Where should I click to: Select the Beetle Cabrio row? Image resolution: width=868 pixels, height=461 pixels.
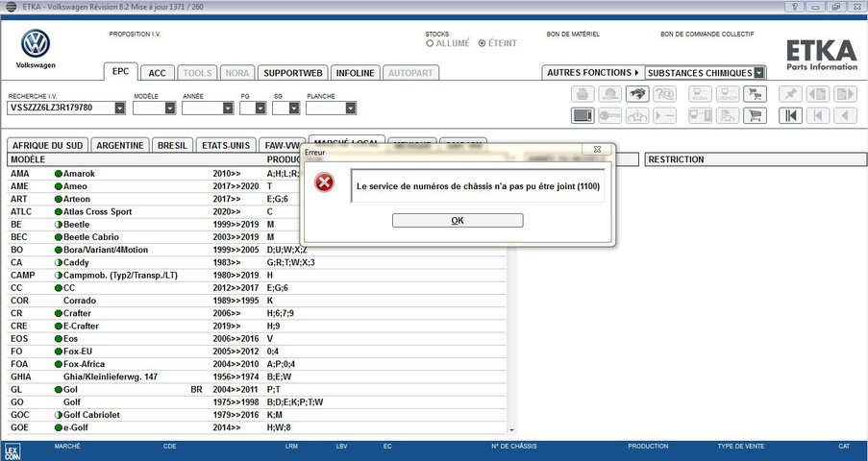coord(258,237)
